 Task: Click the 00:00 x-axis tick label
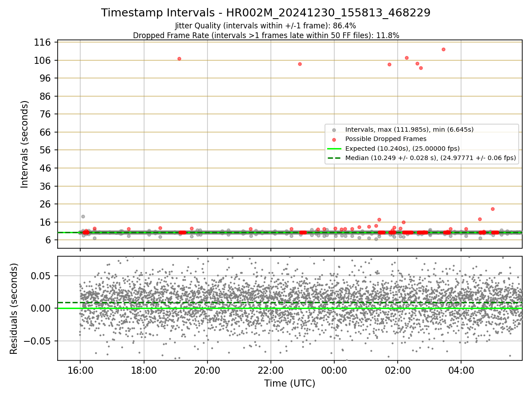coord(334,370)
